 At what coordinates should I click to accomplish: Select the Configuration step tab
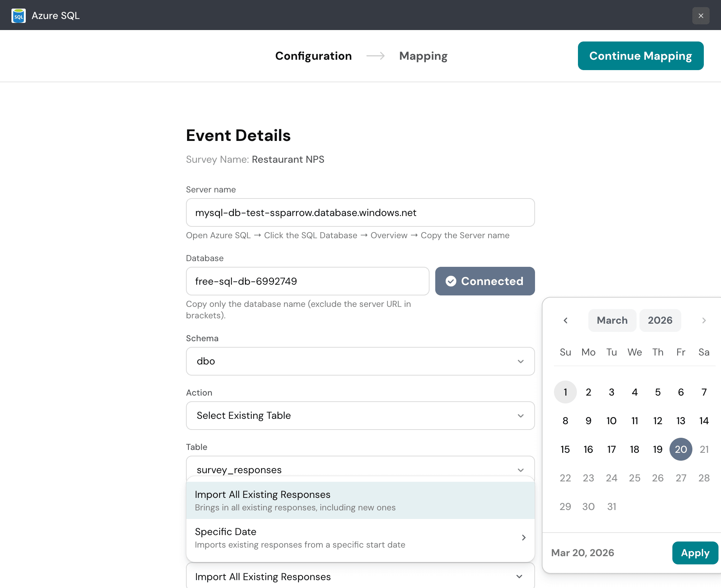pyautogui.click(x=313, y=56)
